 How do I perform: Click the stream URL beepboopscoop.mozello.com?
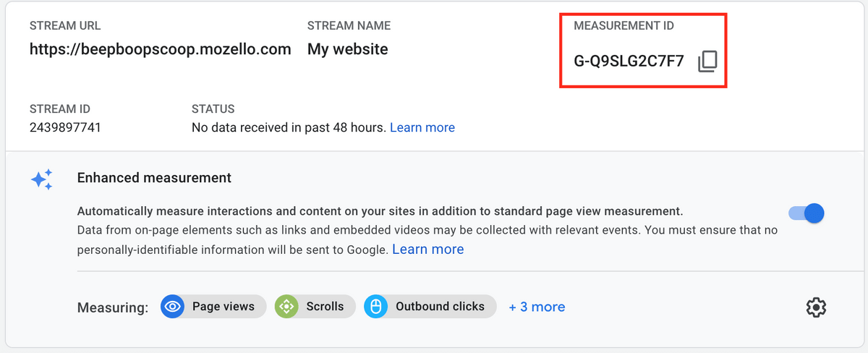click(161, 49)
